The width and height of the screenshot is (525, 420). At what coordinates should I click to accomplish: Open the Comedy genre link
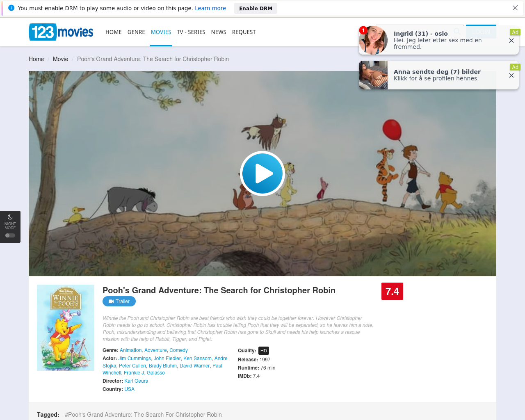[178, 350]
